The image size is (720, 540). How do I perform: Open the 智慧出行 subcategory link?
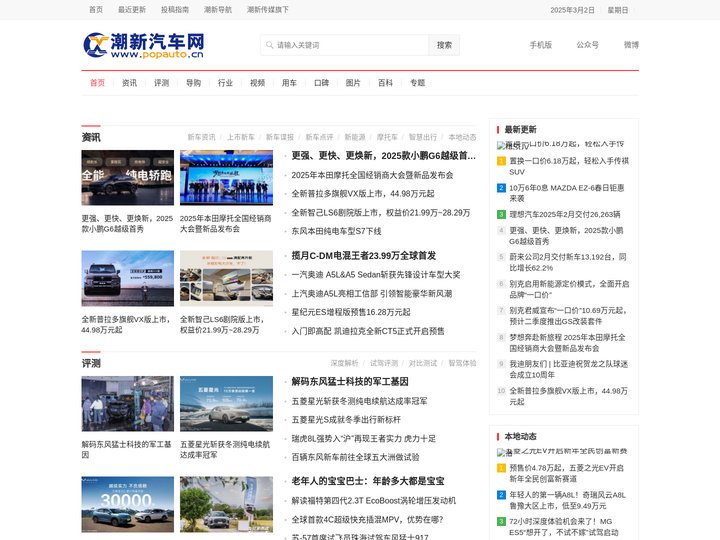(423, 137)
